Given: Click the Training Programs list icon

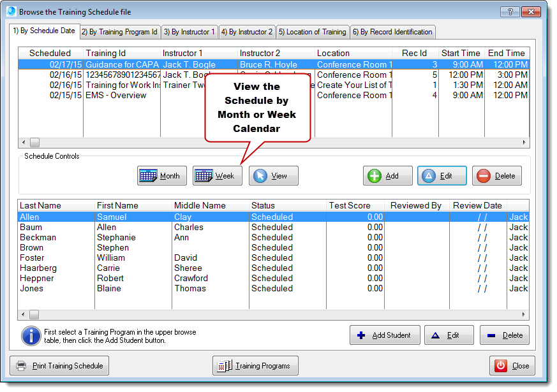Looking at the screenshot, I should point(224,366).
